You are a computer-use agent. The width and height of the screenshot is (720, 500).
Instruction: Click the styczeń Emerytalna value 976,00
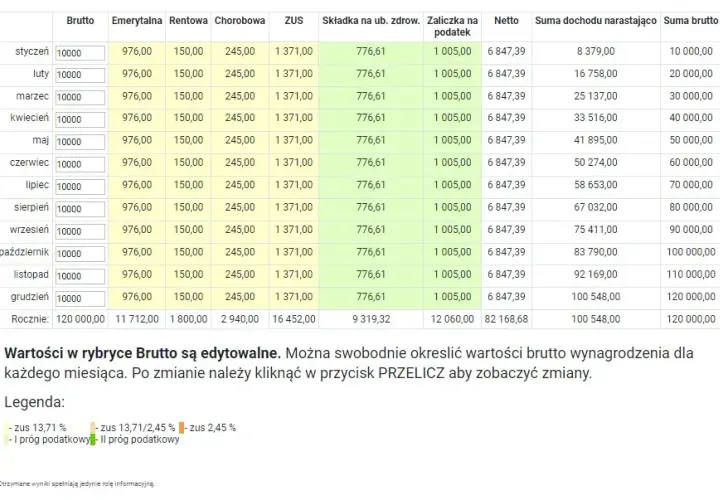tap(137, 51)
